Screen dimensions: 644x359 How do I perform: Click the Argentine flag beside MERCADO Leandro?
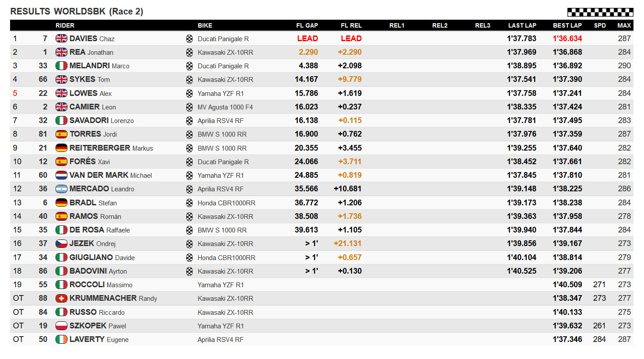(61, 189)
